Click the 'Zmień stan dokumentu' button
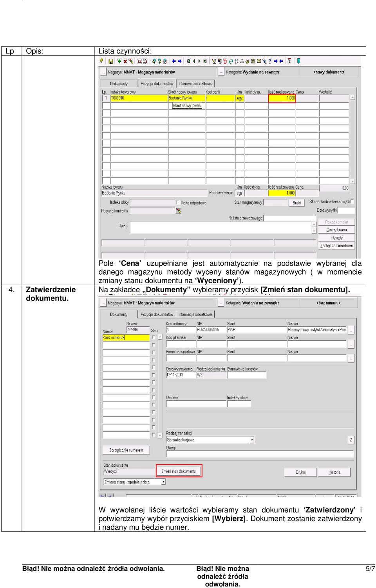376x588 pixels. click(179, 471)
